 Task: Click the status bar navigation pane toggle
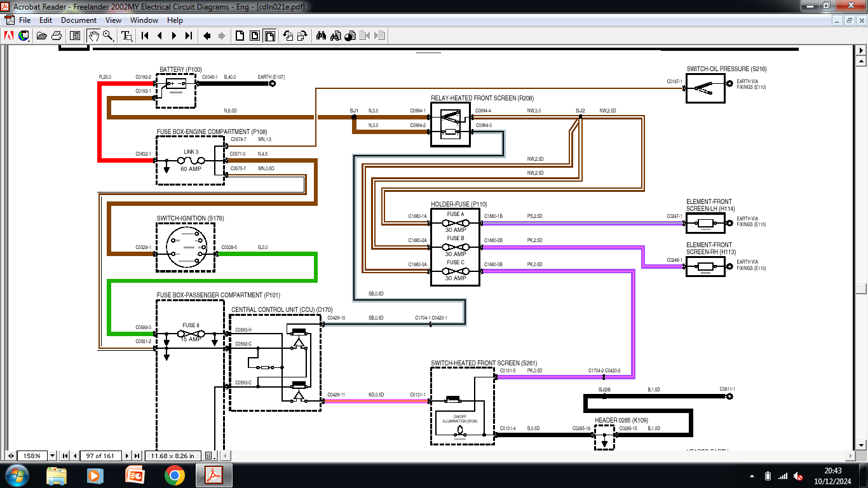(10, 456)
